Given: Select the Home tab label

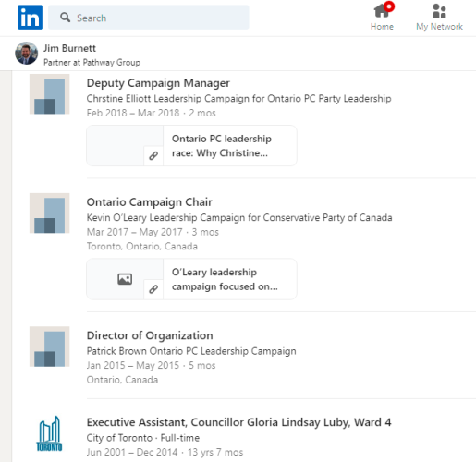Looking at the screenshot, I should click(x=382, y=27).
